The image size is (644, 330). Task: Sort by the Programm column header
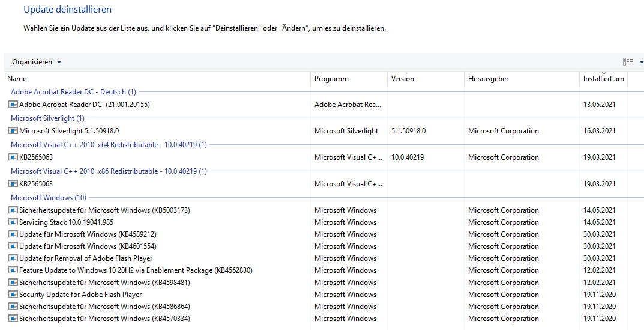click(331, 79)
